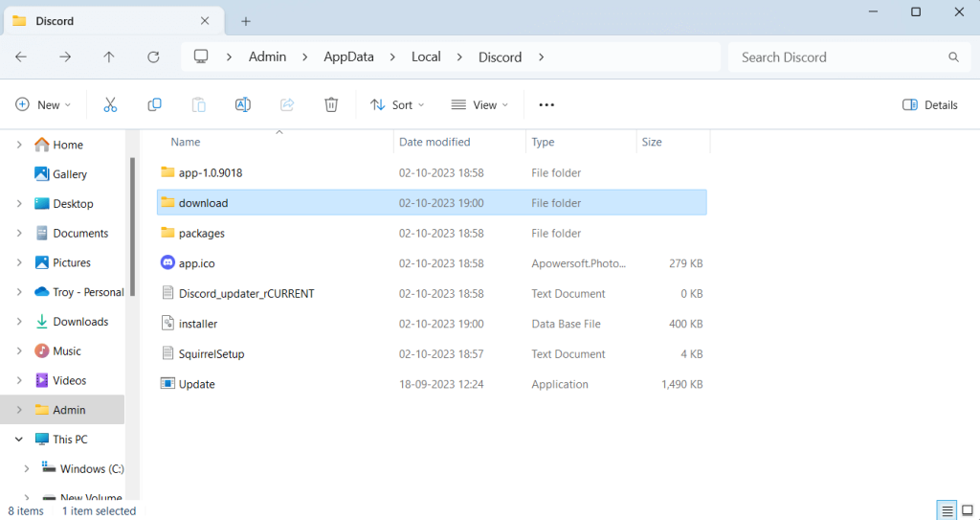This screenshot has width=980, height=520.
Task: Navigate to Local breadcrumb
Action: tap(426, 57)
